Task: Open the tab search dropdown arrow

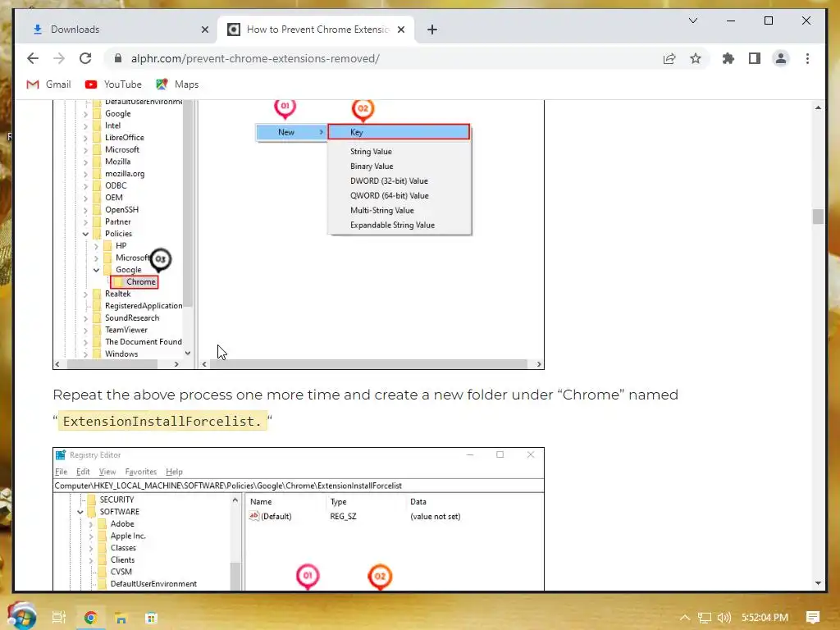Action: click(692, 21)
